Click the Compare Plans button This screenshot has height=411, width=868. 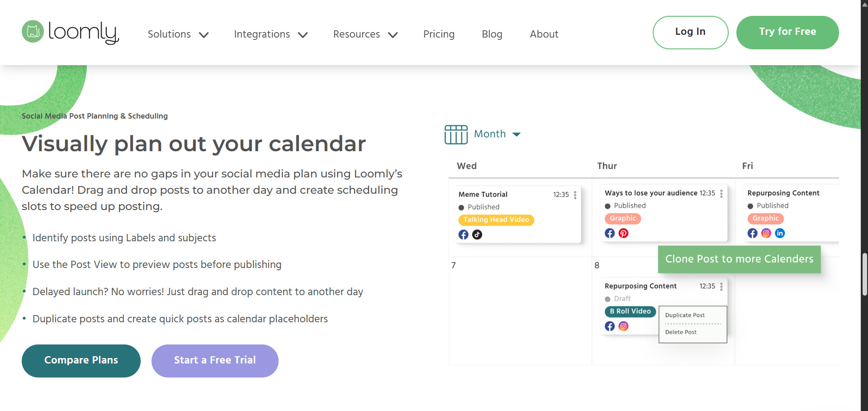[81, 360]
